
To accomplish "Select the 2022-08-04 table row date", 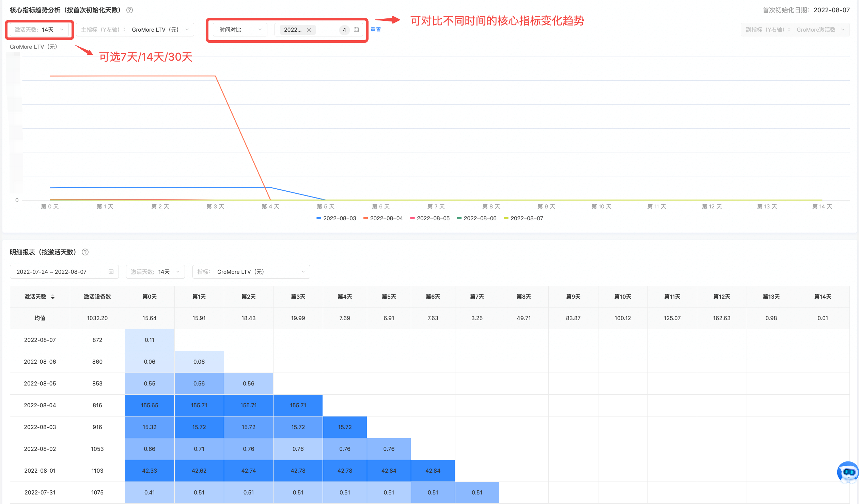I will (x=40, y=405).
